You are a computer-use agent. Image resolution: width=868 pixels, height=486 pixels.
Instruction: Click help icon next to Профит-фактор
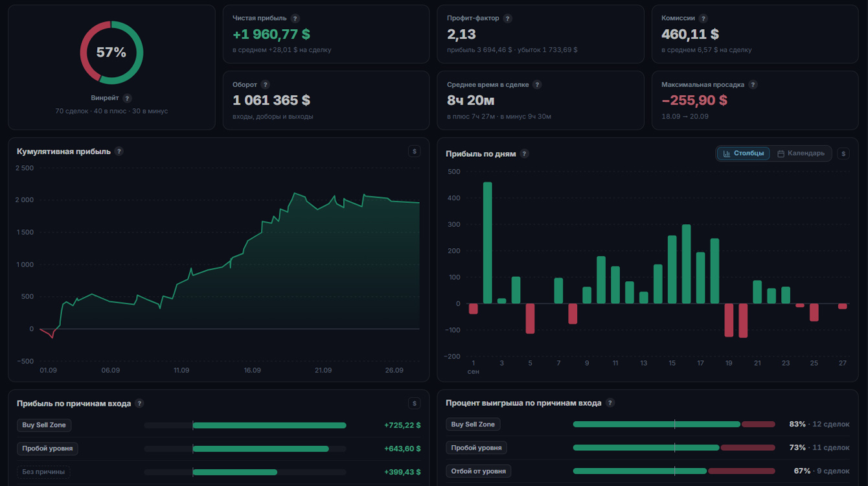pyautogui.click(x=508, y=19)
